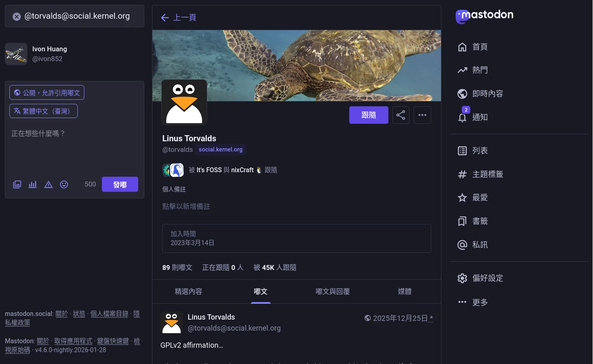
Task: Go back using 上一頁 link
Action: (179, 18)
